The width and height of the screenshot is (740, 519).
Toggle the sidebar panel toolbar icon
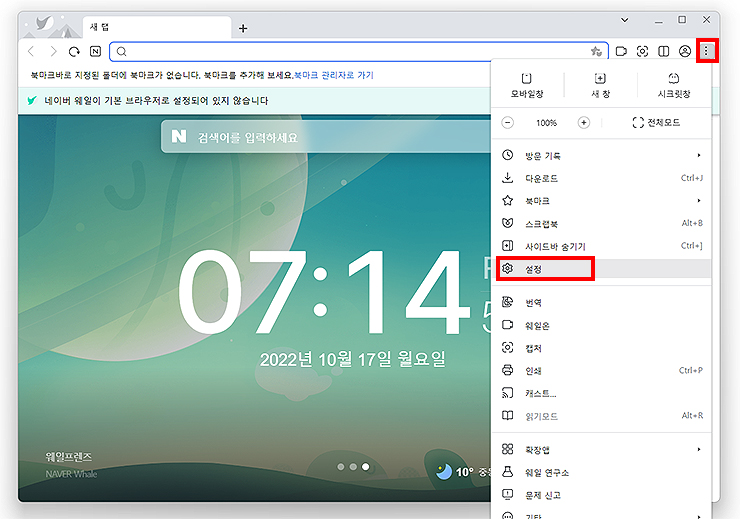pos(664,51)
